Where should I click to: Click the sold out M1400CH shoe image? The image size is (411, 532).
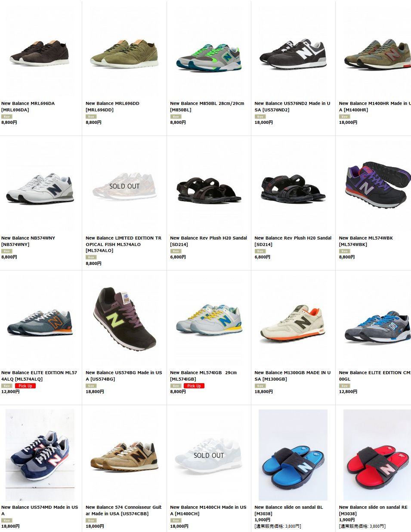(x=208, y=455)
